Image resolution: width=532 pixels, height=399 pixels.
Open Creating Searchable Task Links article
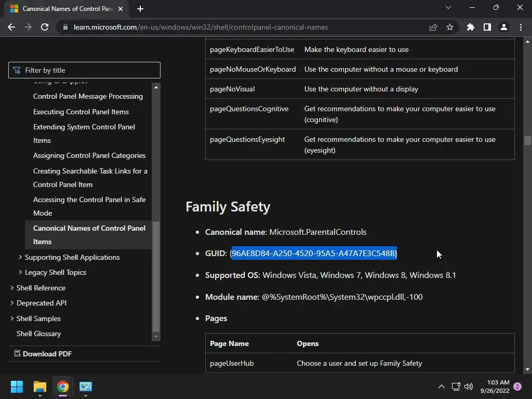tap(90, 178)
